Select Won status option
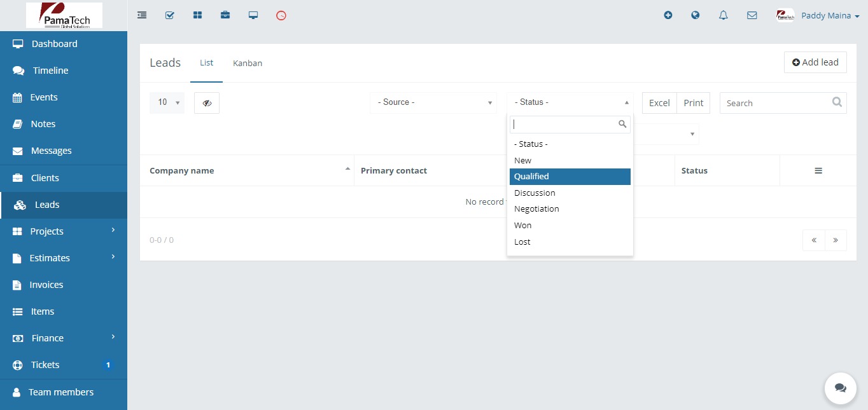Image resolution: width=868 pixels, height=410 pixels. [x=570, y=225]
